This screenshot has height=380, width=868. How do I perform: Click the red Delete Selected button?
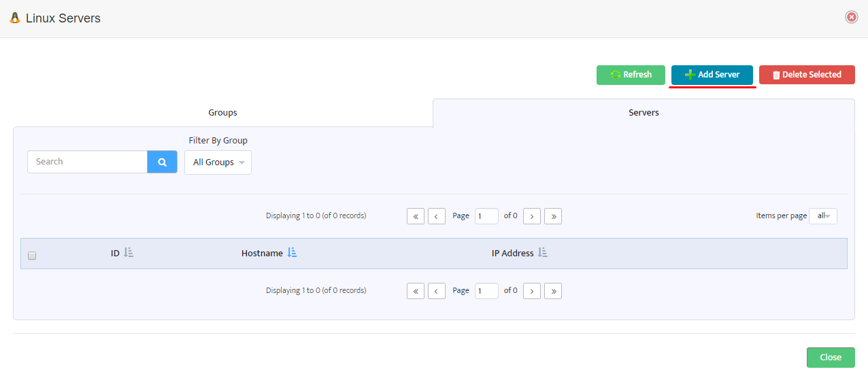807,75
